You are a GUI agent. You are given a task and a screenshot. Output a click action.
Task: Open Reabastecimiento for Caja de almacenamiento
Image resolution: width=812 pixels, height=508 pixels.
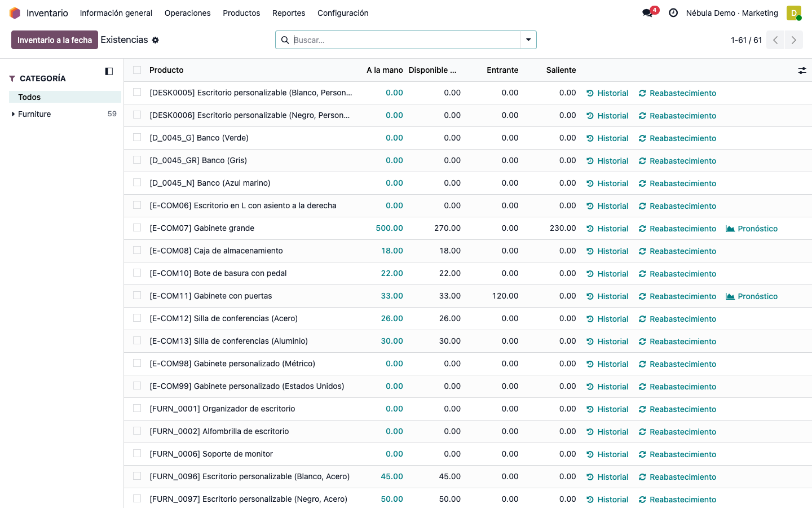[677, 251]
